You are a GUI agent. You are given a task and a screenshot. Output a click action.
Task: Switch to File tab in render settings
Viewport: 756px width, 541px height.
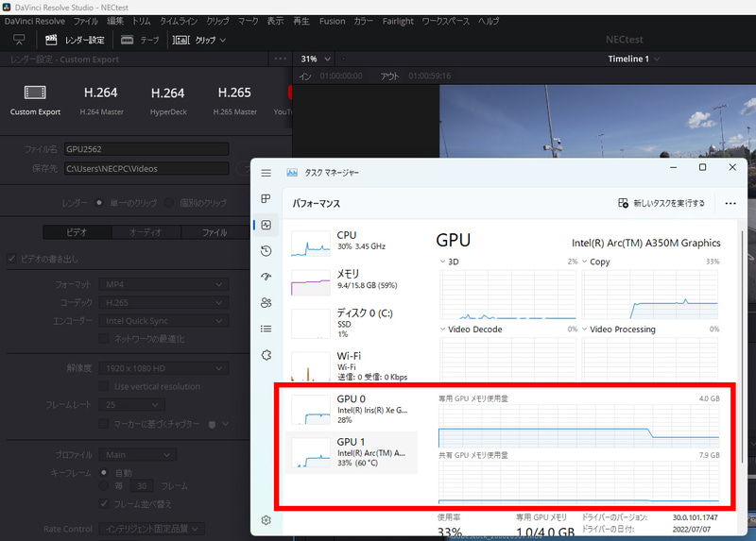(x=215, y=232)
